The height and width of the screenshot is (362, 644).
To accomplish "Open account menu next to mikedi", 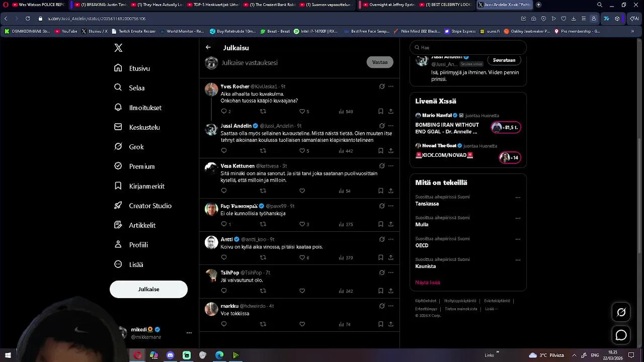I will [x=189, y=333].
